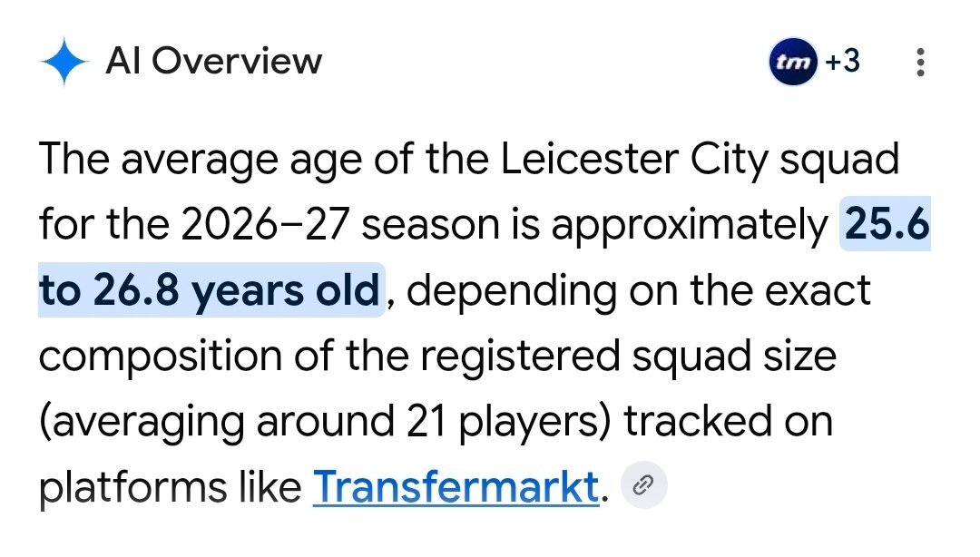Click the words 'platforms like'
The image size is (980, 557).
click(x=170, y=488)
